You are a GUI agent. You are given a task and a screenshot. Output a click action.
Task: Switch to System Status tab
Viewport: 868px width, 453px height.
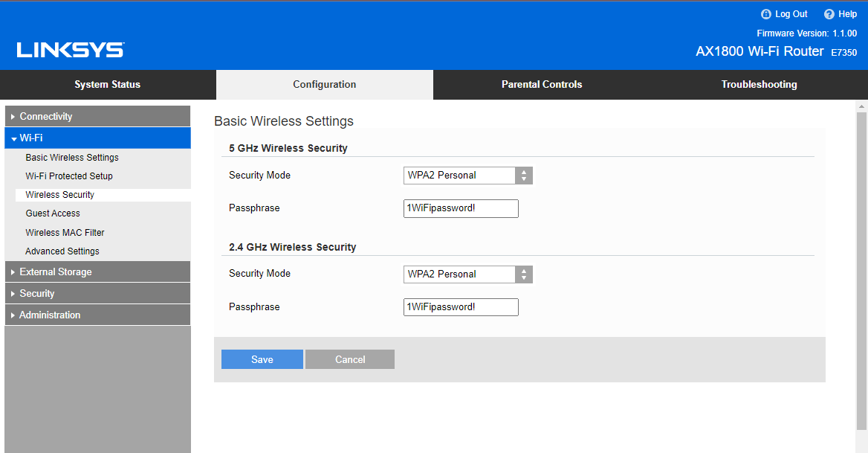108,85
